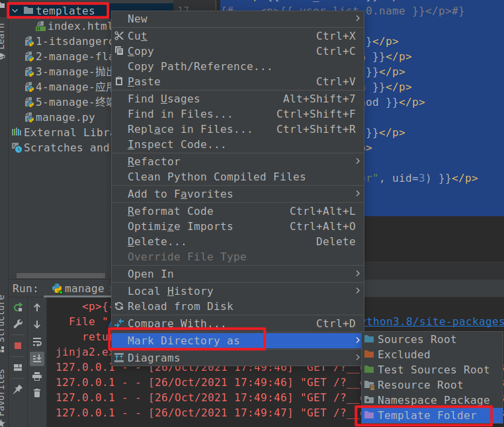Screen dimensions: 504x427
Task: Mark directory as Sources Root
Action: click(433, 339)
